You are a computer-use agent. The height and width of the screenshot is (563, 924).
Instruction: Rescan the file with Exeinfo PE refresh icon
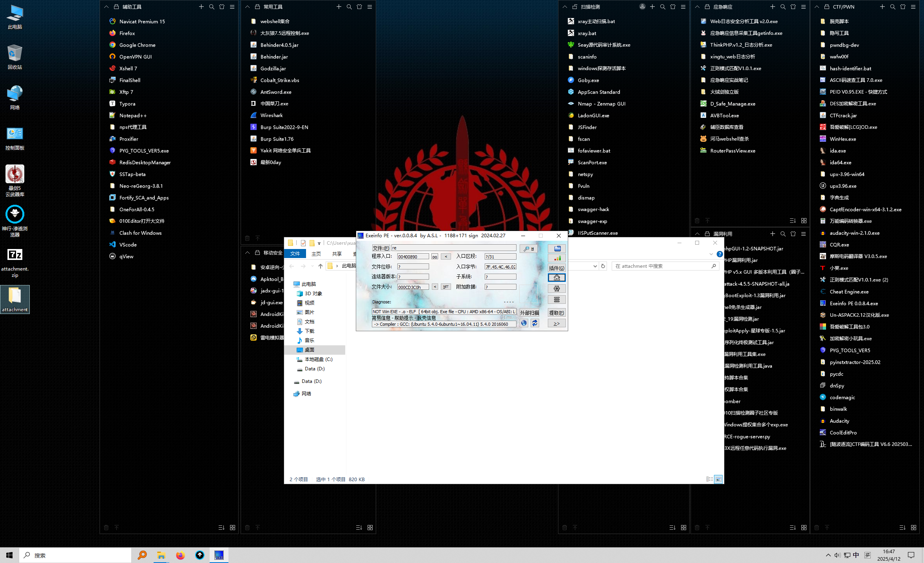535,323
